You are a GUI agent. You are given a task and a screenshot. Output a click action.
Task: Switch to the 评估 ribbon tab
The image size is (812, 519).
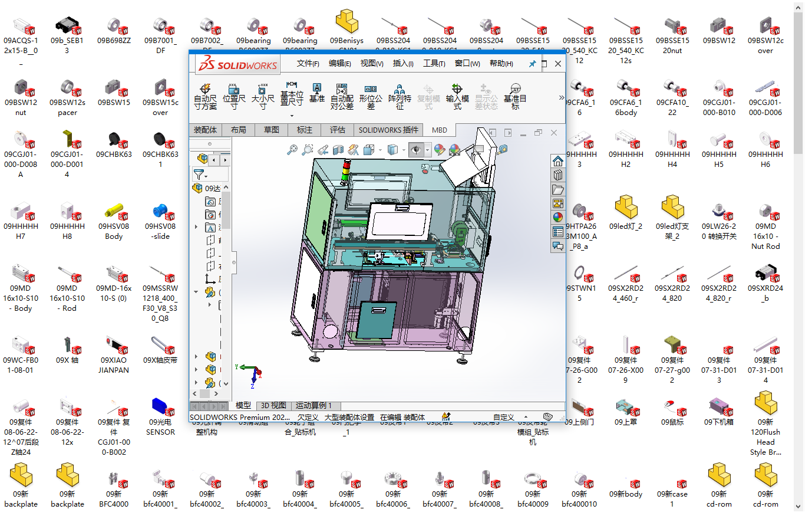pyautogui.click(x=337, y=130)
